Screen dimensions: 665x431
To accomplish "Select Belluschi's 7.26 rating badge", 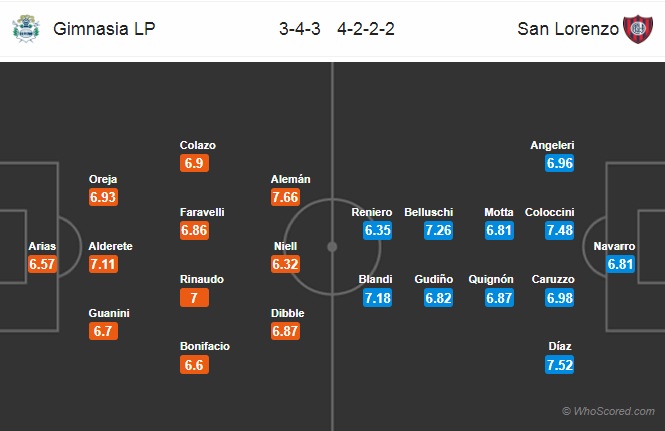I will pyautogui.click(x=438, y=230).
